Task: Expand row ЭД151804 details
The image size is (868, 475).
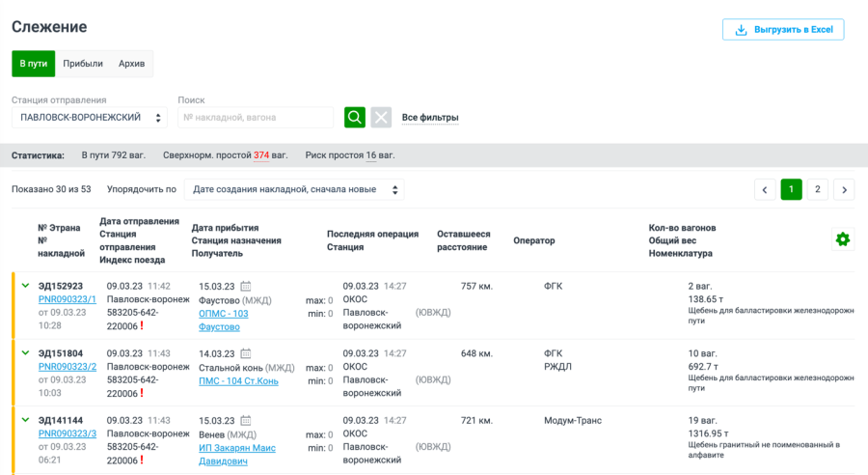Action: [x=25, y=353]
